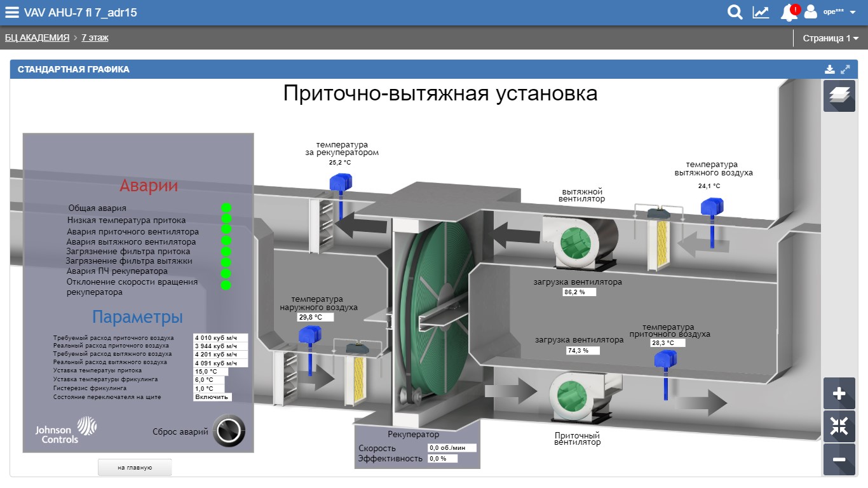The width and height of the screenshot is (868, 488).
Task: Open the trend chart icon
Action: pos(761,12)
